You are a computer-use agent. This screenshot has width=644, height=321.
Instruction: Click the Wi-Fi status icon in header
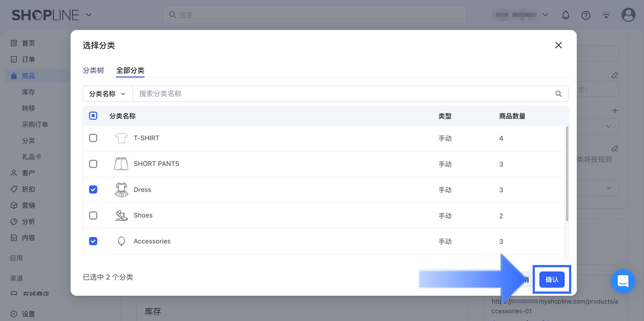(606, 15)
